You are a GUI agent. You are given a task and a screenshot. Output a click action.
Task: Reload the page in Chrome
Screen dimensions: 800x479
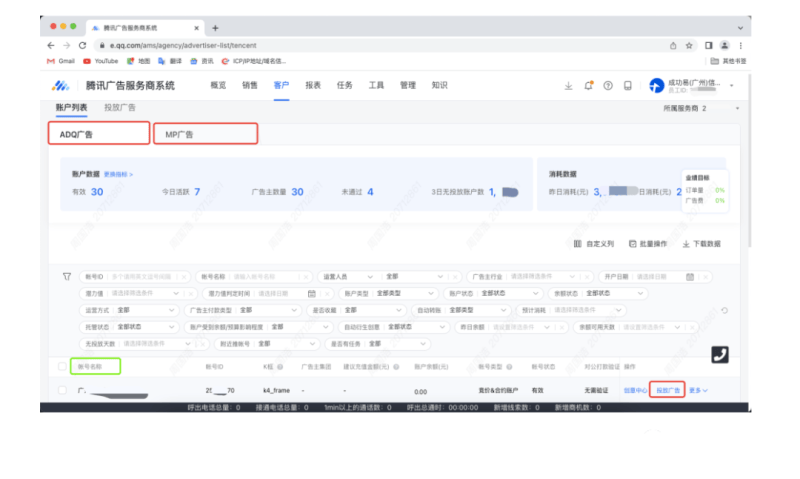point(81,45)
